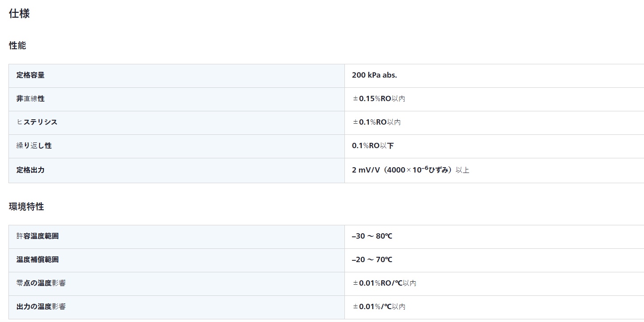Select the ±0.01%RO/℃以内 value
Image resolution: width=644 pixels, height=322 pixels.
coord(384,283)
